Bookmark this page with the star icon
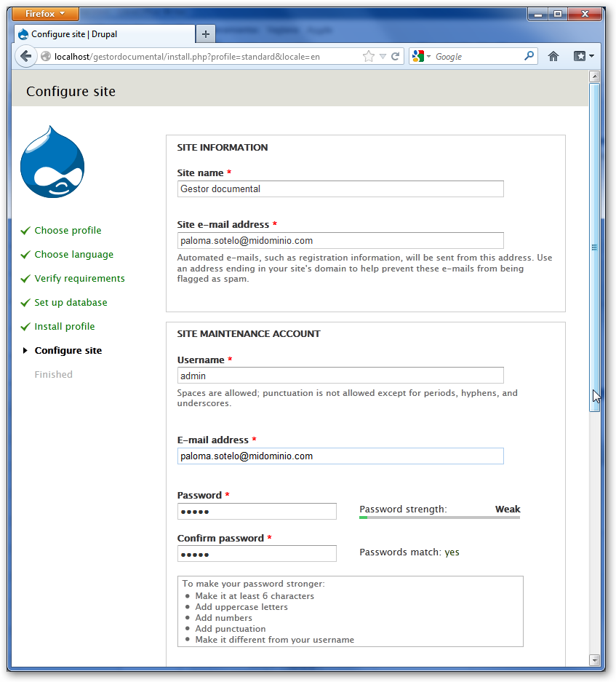Image resolution: width=616 pixels, height=682 pixels. click(368, 56)
